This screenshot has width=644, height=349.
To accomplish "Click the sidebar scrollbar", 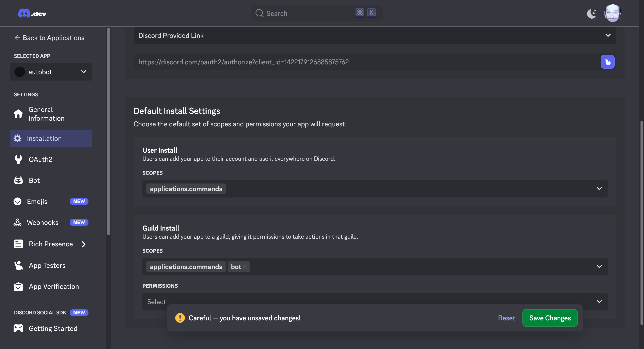I will [x=108, y=131].
